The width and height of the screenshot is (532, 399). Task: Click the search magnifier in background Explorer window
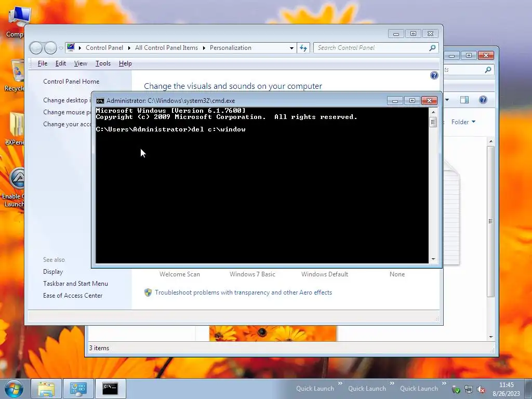coord(488,70)
